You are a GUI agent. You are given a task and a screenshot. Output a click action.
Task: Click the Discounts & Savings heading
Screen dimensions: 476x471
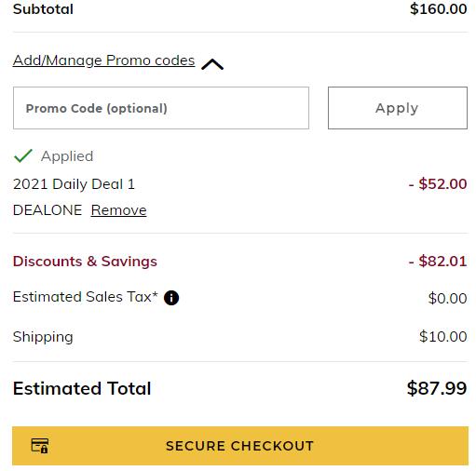click(x=85, y=262)
